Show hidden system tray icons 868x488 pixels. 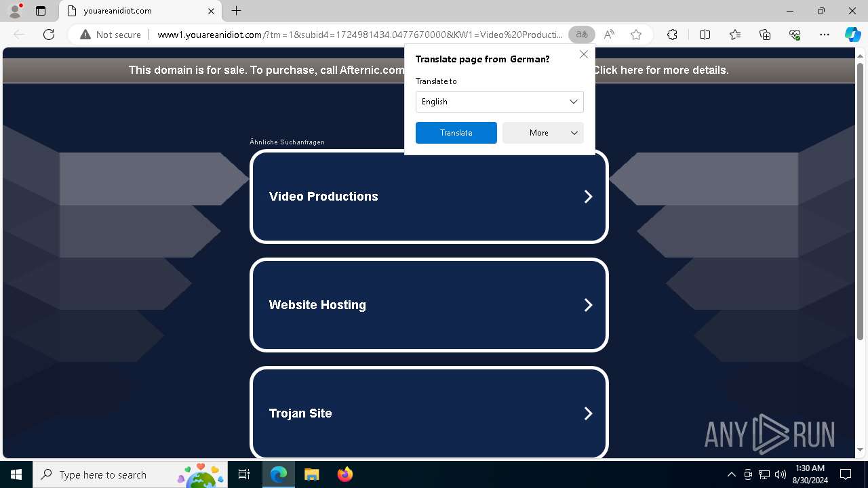click(x=731, y=474)
